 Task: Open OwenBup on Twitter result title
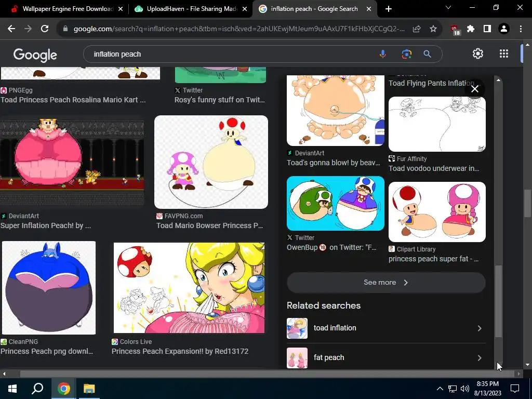click(331, 248)
